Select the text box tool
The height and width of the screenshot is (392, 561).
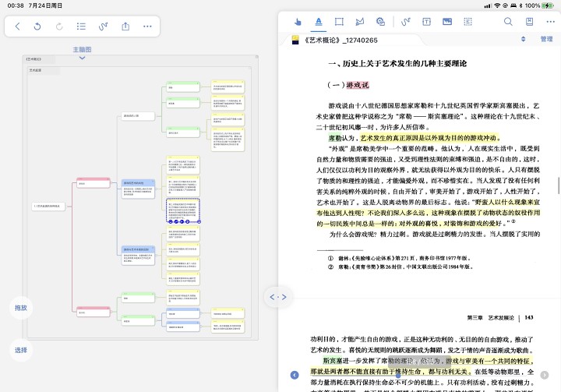click(x=426, y=22)
